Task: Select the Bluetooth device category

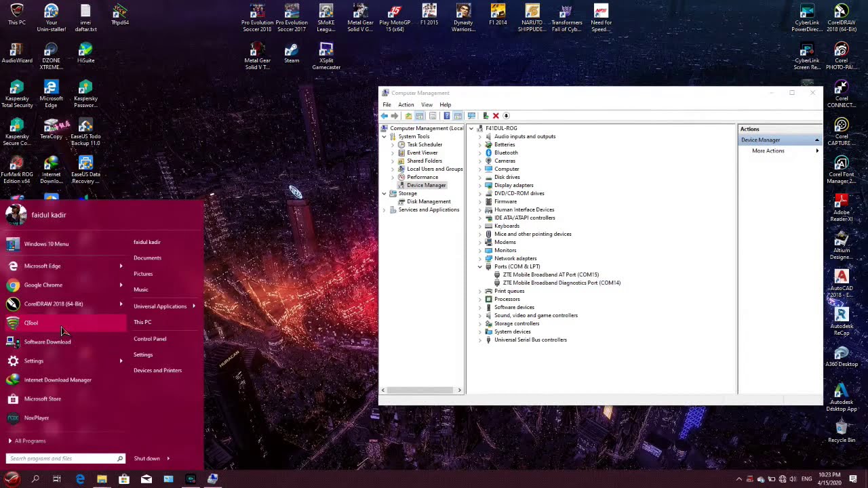Action: (x=506, y=152)
